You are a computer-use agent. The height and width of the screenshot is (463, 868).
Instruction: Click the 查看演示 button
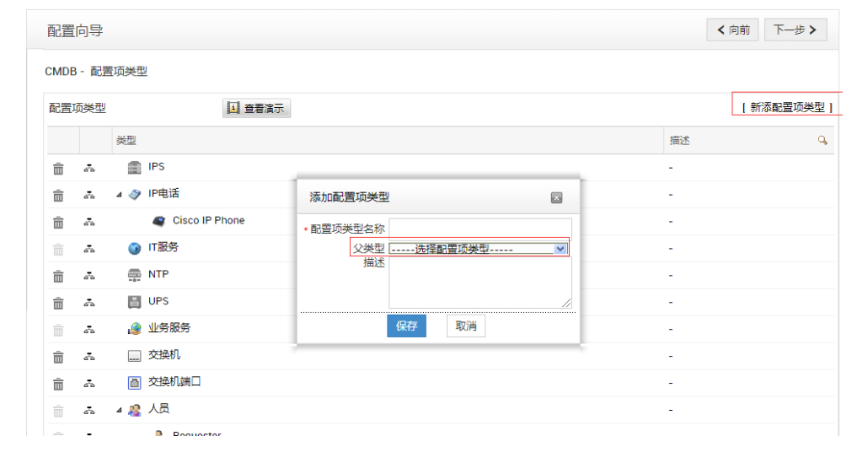tap(256, 109)
